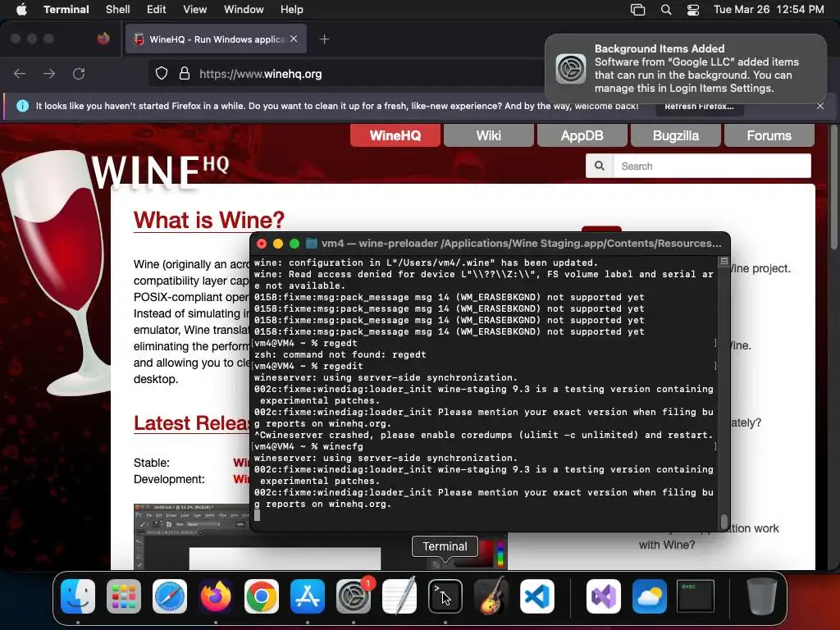This screenshot has height=630, width=840.
Task: Open the Window menu
Action: pos(244,10)
